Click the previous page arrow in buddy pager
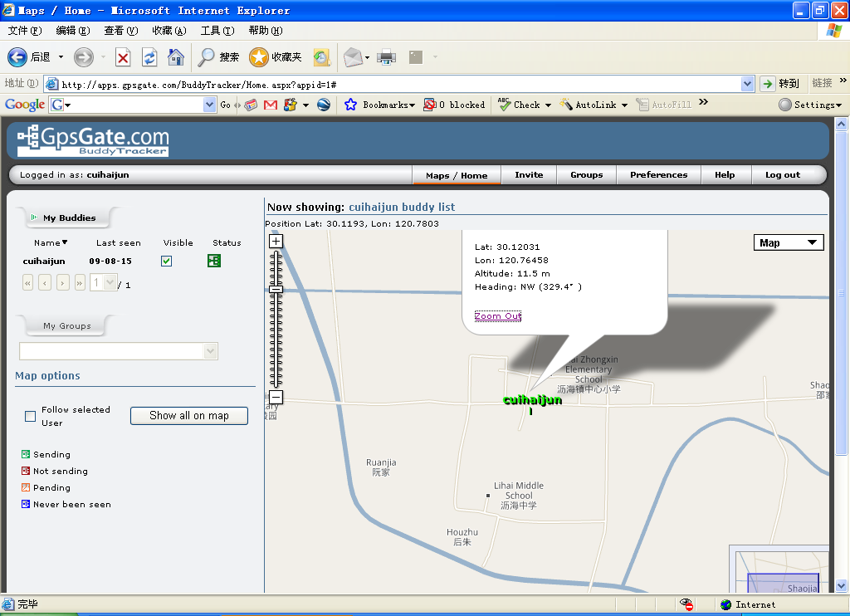Image resolution: width=850 pixels, height=616 pixels. point(45,282)
